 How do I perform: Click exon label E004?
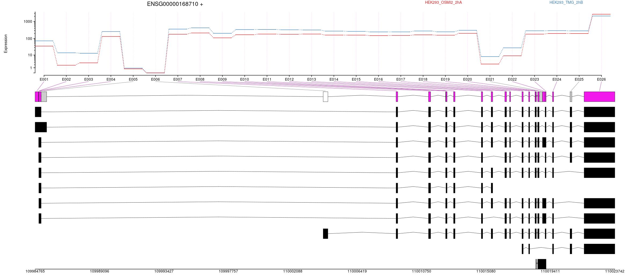point(111,79)
